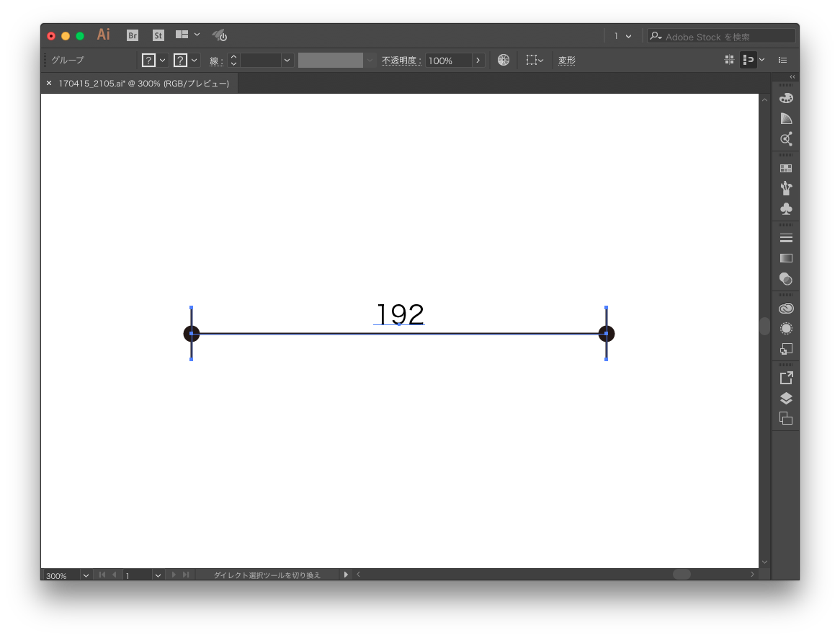
Task: Open the Symbols panel club icon
Action: point(786,208)
